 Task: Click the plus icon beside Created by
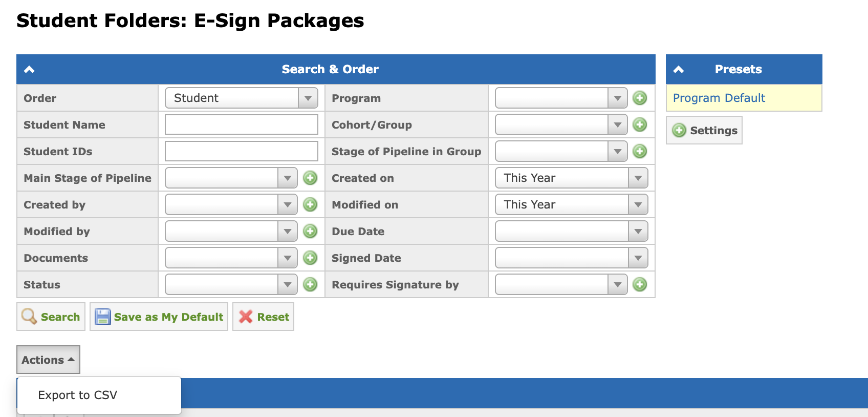(310, 204)
